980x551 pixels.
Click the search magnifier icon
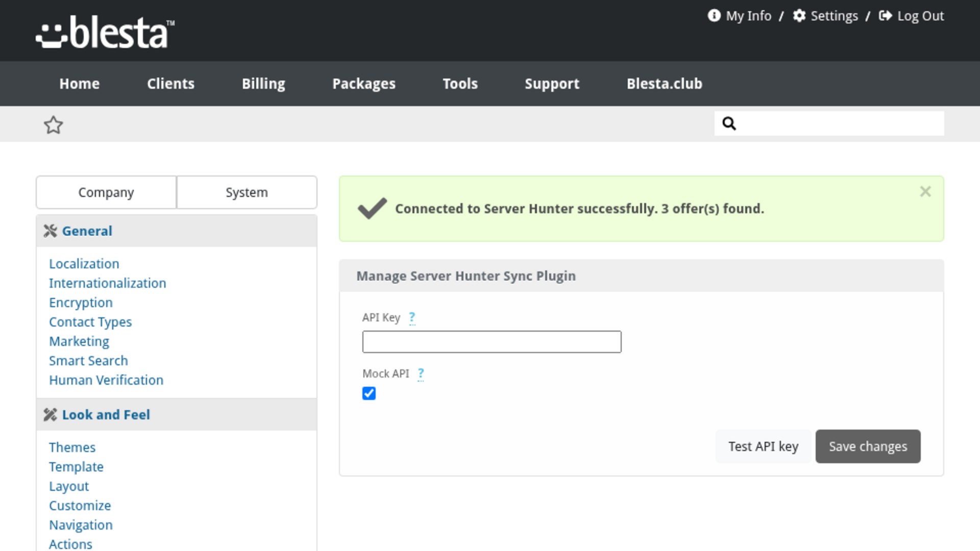click(x=729, y=123)
